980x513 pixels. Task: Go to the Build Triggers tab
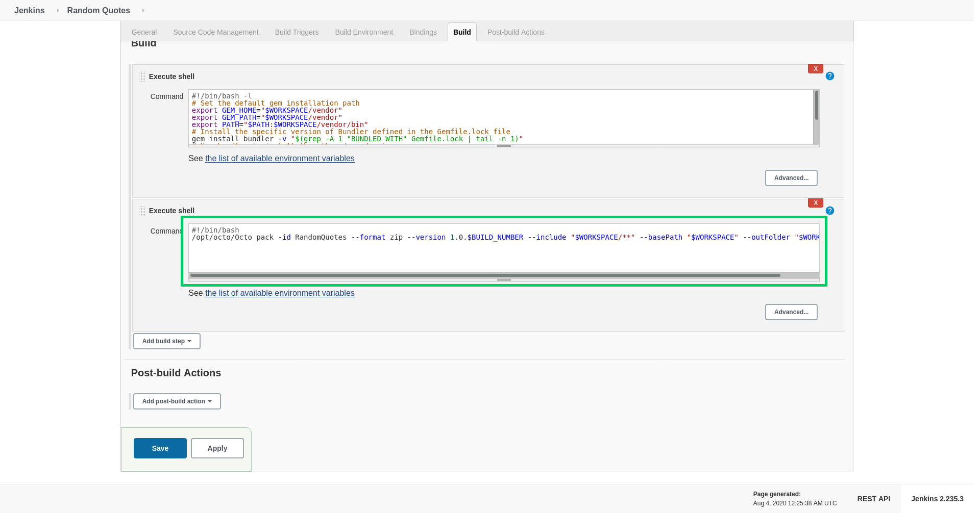(x=297, y=32)
